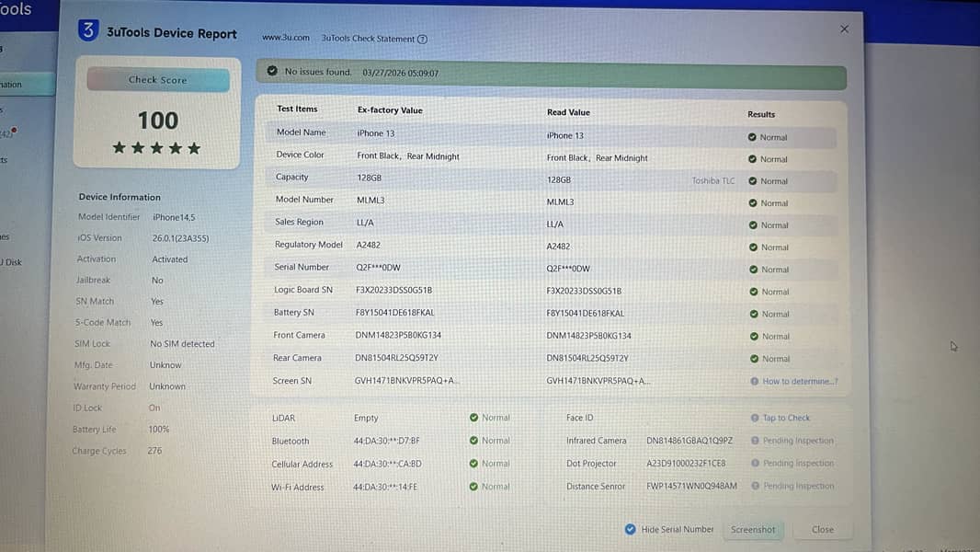Close the Device Report dialog with X
The image size is (980, 552).
(x=844, y=29)
